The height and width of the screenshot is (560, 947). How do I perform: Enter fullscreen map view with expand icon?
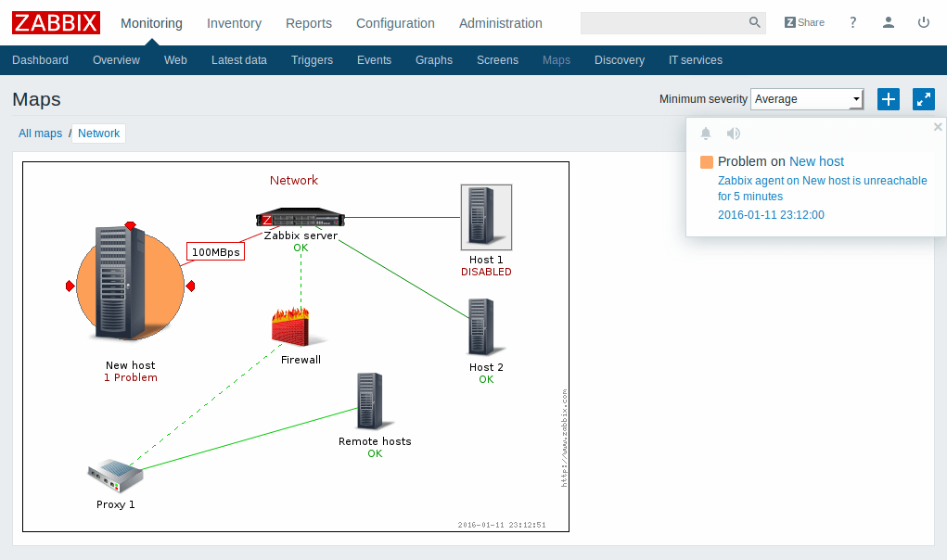coord(923,99)
